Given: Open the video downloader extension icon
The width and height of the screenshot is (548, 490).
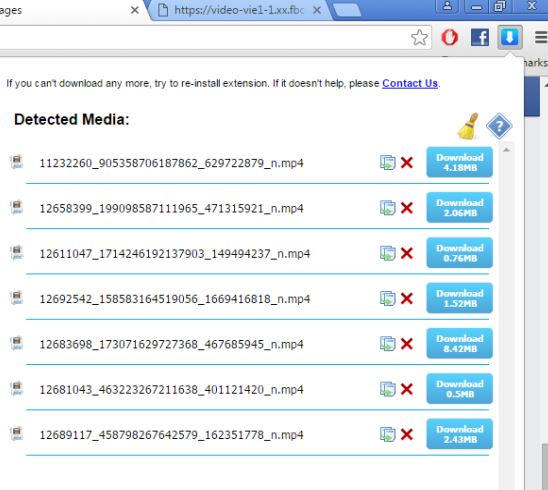Looking at the screenshot, I should pos(510,37).
